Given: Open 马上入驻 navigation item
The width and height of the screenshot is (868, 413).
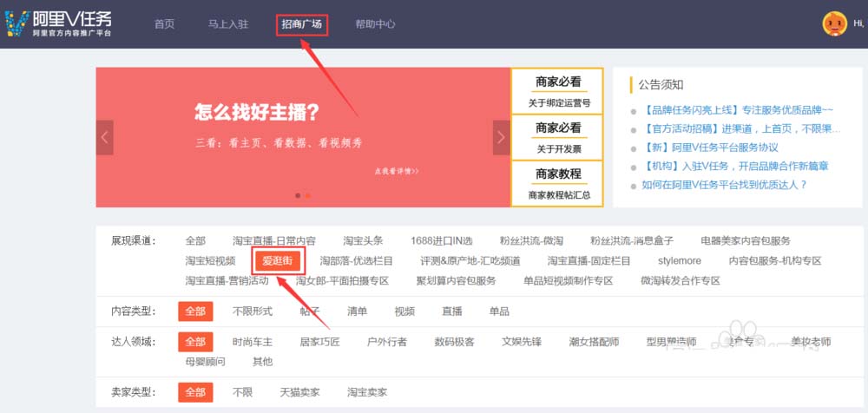Looking at the screenshot, I should point(228,24).
